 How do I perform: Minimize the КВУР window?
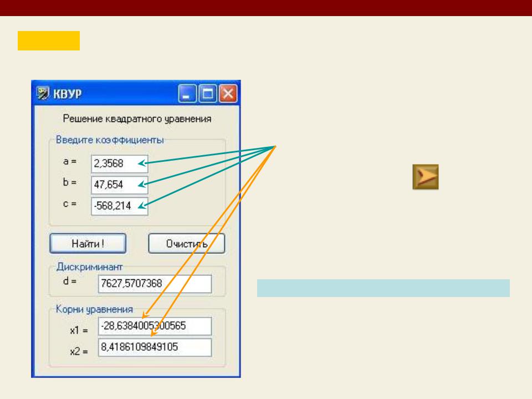tap(187, 93)
